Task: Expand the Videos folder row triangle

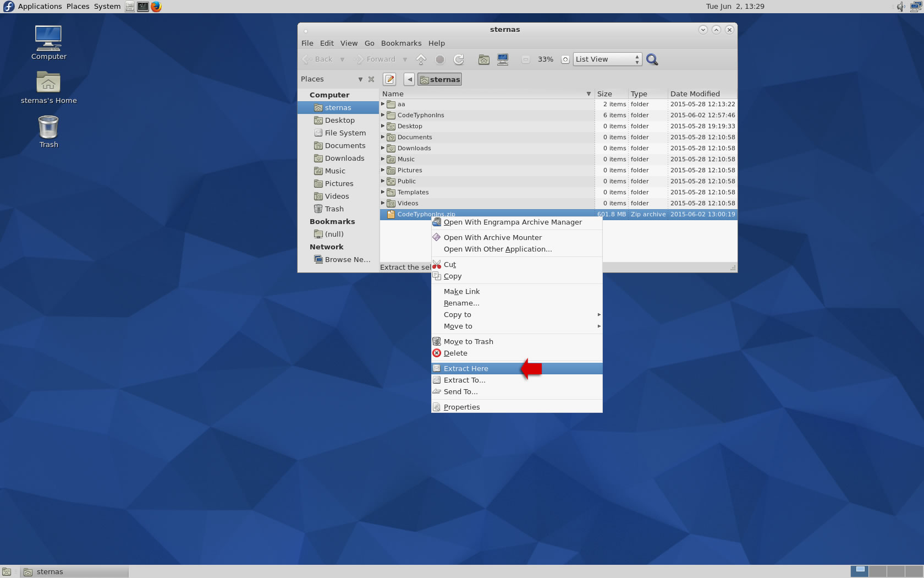Action: click(x=383, y=203)
